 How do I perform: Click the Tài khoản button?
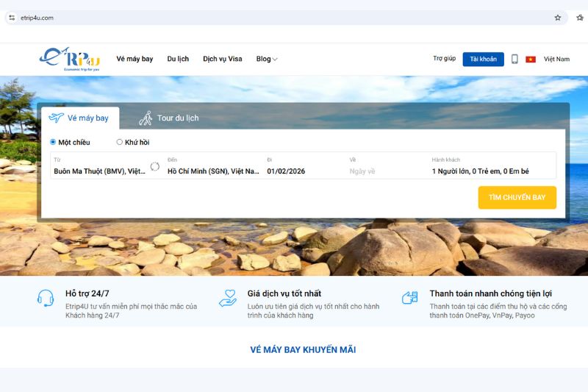click(483, 60)
